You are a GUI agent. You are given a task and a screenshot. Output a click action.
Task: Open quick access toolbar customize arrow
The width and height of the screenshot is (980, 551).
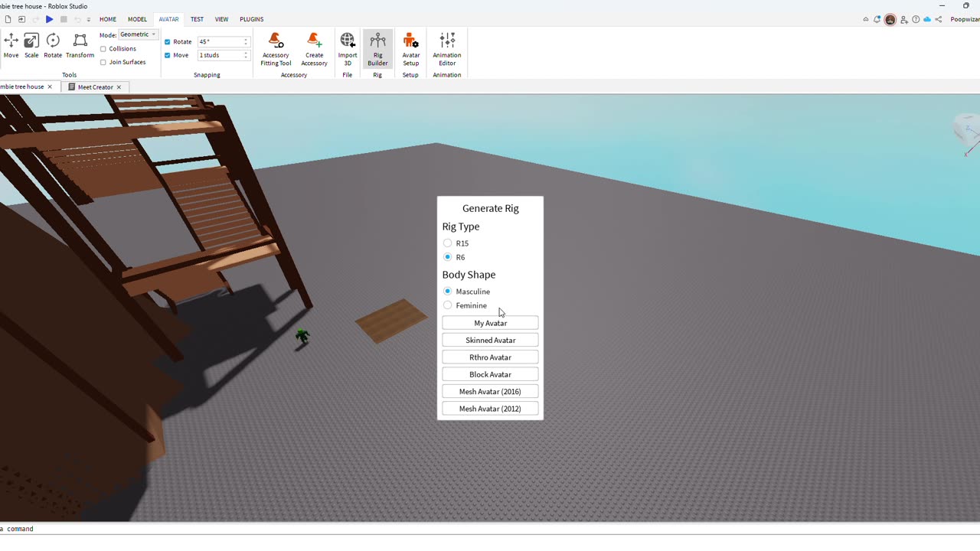(89, 20)
